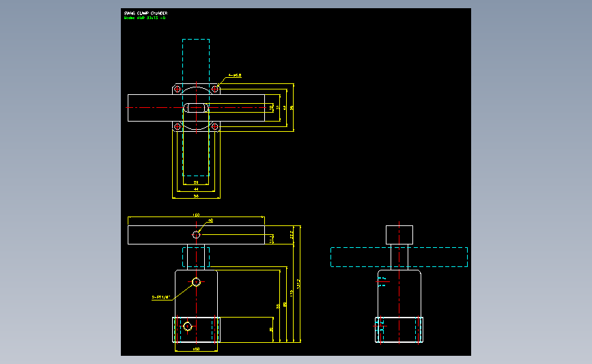Select the white "SWING CLAMP CYLINDER" title text
Image resolution: width=592 pixels, height=364 pixels.
tap(145, 13)
